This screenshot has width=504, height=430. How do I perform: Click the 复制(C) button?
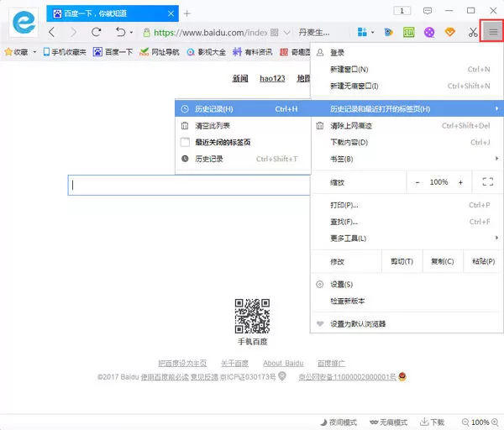[443, 261]
